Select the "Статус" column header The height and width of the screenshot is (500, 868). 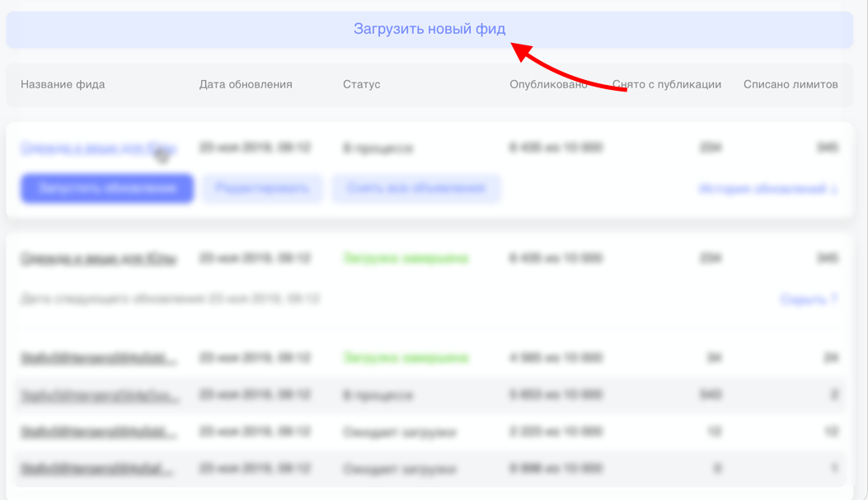(361, 84)
